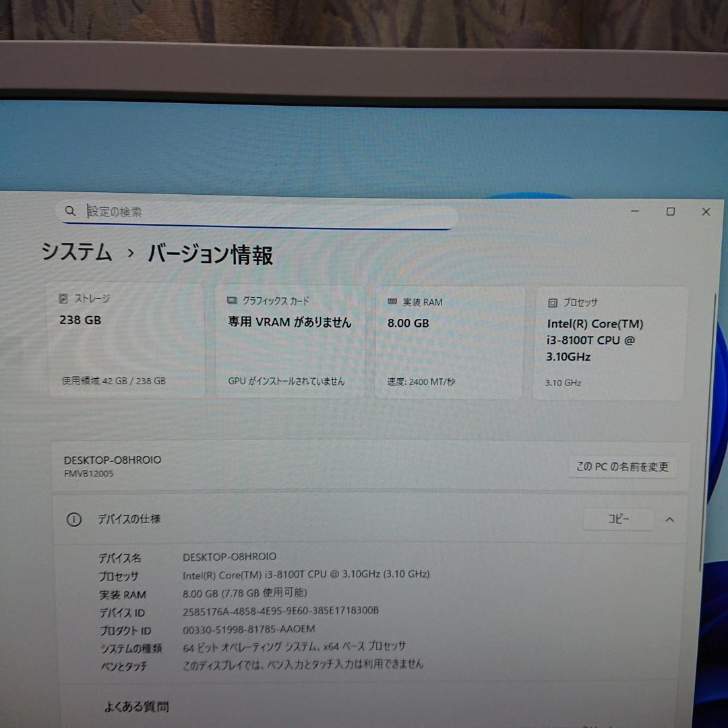The width and height of the screenshot is (728, 728).
Task: Open the システム breadcrumb page
Action: [77, 254]
